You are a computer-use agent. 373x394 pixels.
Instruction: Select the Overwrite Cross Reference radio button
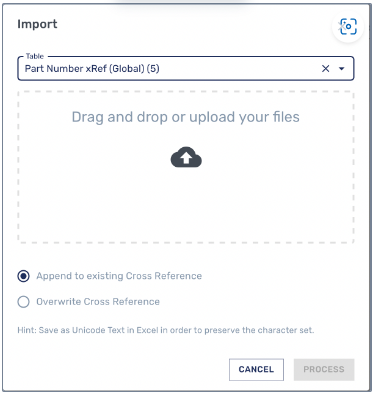pyautogui.click(x=24, y=302)
